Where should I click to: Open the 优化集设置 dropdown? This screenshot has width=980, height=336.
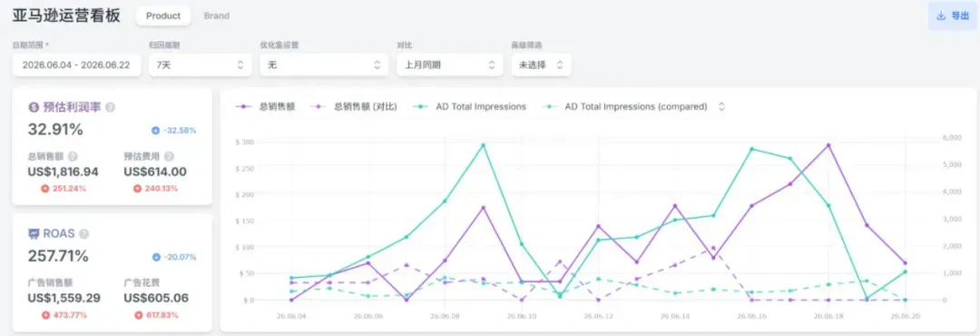tap(324, 64)
